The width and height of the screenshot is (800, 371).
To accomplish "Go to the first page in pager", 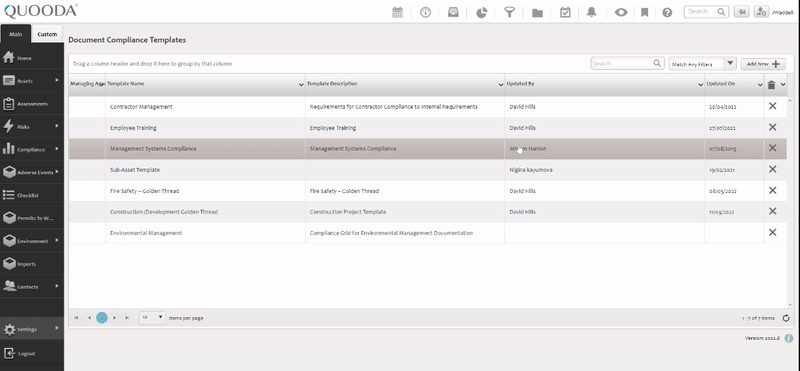I will click(76, 317).
